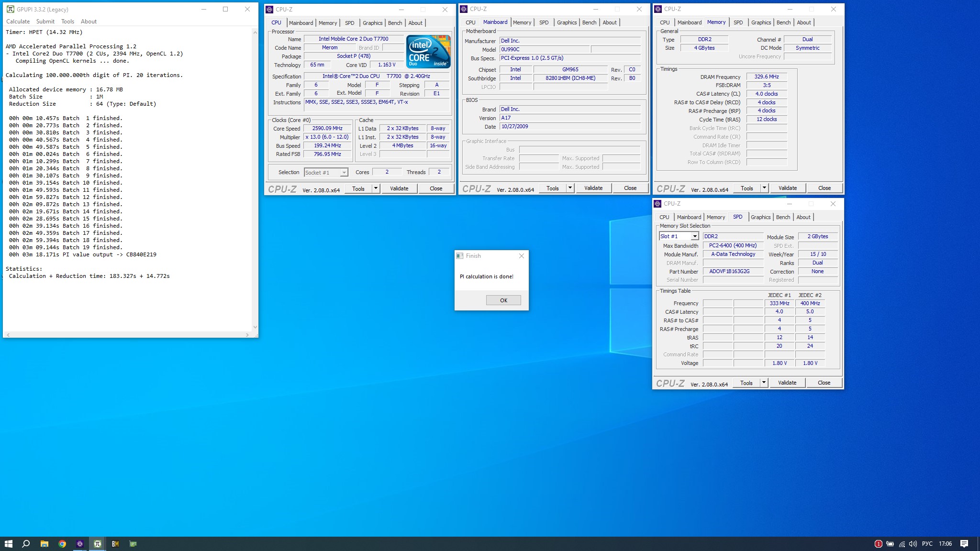980x551 pixels.
Task: Click GPUPI vertical scrollbar down arrow
Action: point(255,327)
